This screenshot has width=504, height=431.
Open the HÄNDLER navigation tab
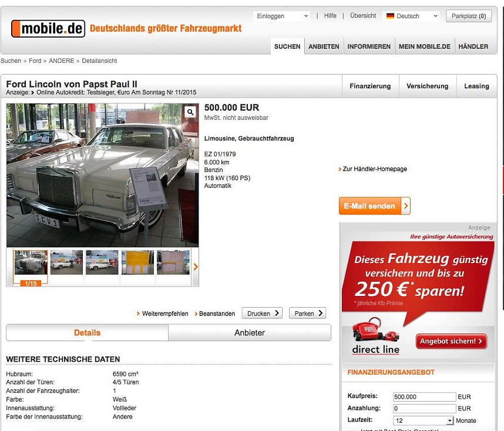point(473,46)
